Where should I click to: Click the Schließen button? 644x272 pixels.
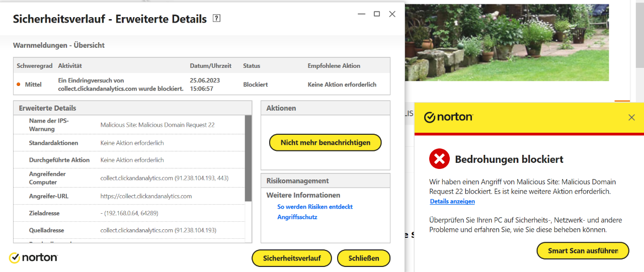[x=364, y=258]
